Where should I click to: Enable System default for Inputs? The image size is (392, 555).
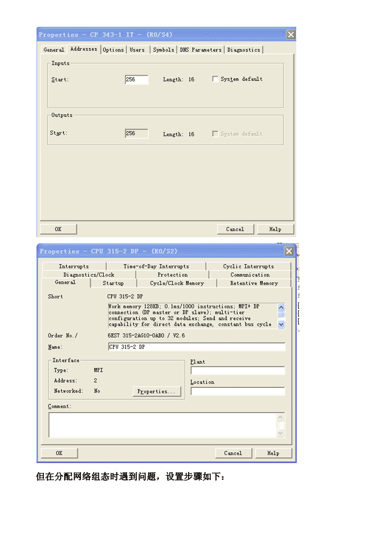pyautogui.click(x=215, y=79)
